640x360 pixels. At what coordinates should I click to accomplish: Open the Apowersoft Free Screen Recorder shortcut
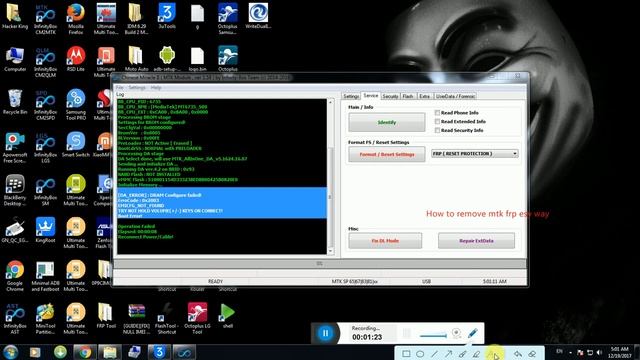tap(15, 148)
